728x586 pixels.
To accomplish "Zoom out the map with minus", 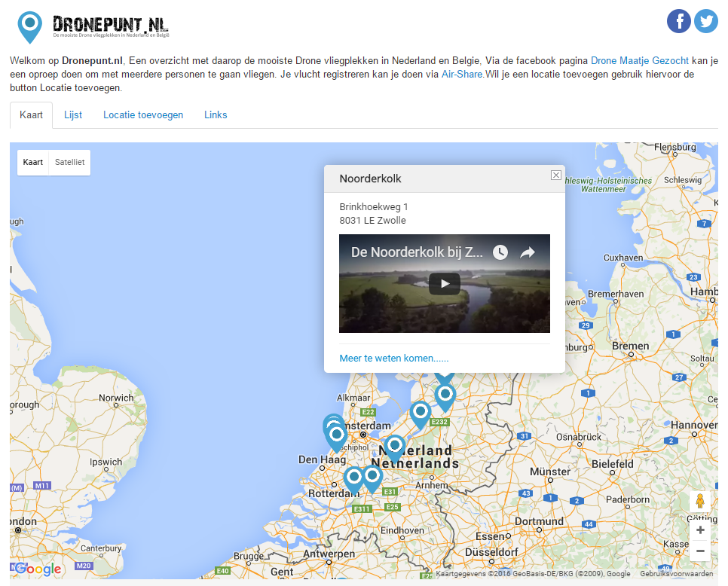I will click(700, 551).
